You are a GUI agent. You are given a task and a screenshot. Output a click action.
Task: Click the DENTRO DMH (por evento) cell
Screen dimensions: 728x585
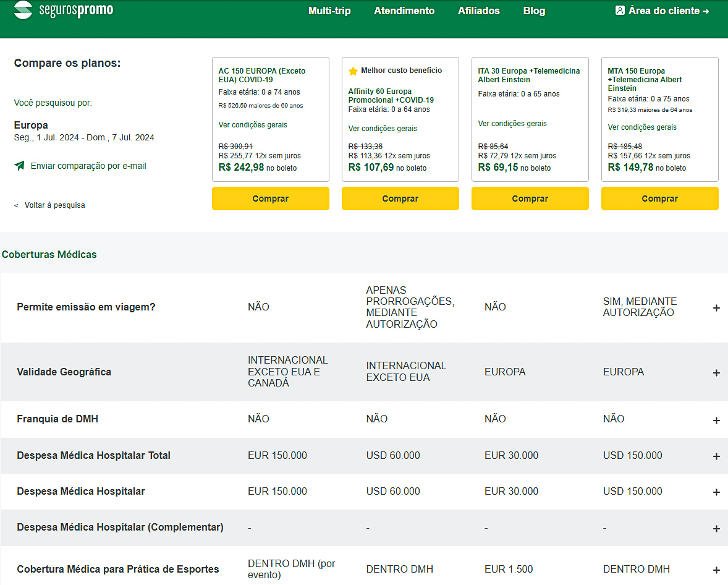292,569
